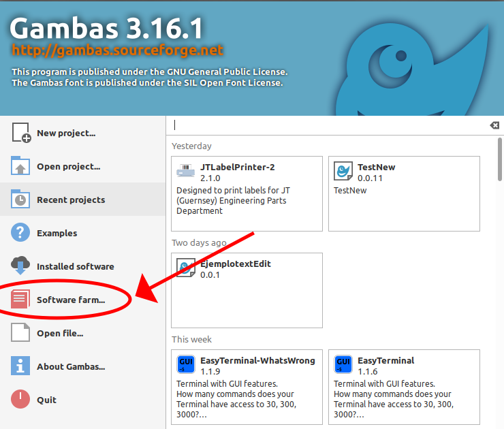This screenshot has height=429, width=504.
Task: Open the Software farm... menu entry
Action: tap(83, 299)
